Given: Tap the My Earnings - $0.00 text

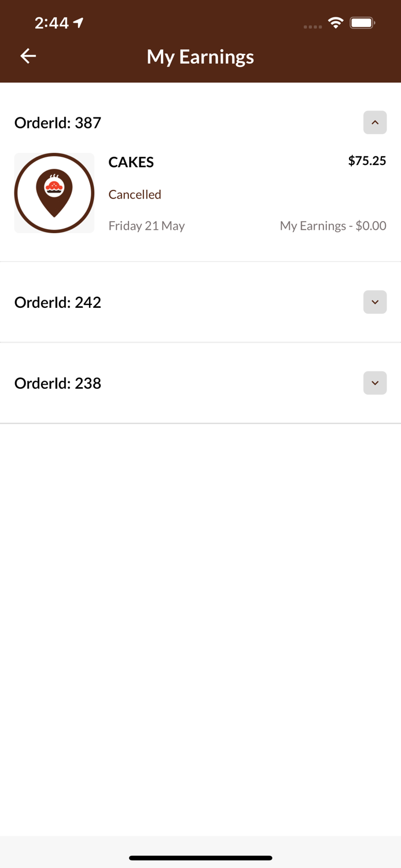Looking at the screenshot, I should [x=333, y=226].
